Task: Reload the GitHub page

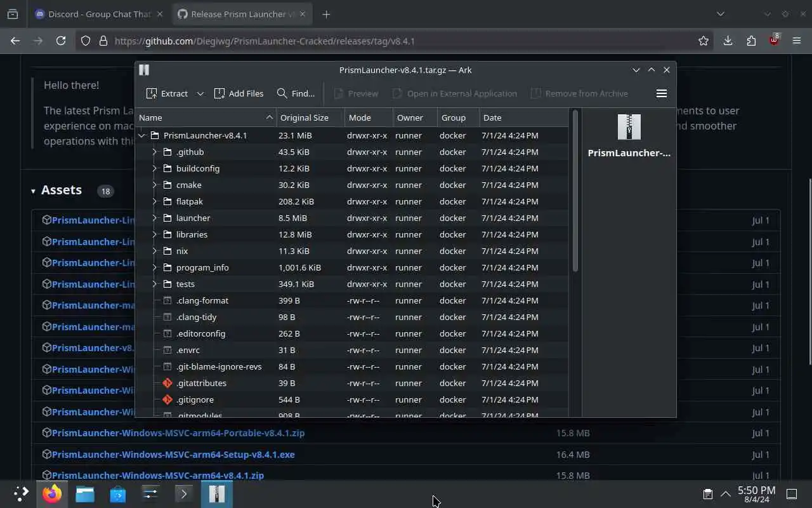Action: (x=61, y=41)
